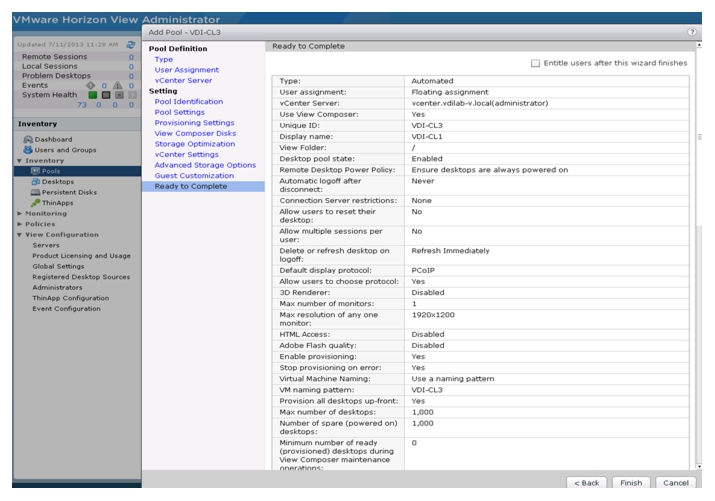This screenshot has height=501, width=715.
Task: Open the Provisioning Settings step
Action: coord(194,123)
